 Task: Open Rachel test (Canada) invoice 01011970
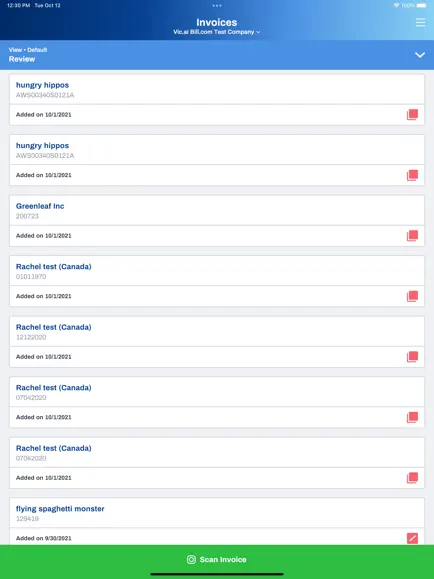point(217,271)
